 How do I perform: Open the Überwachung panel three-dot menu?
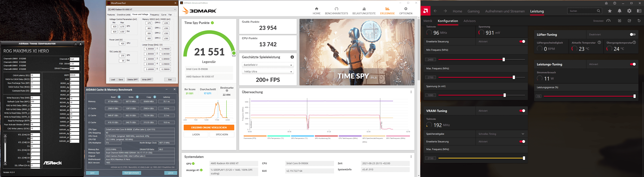[411, 92]
